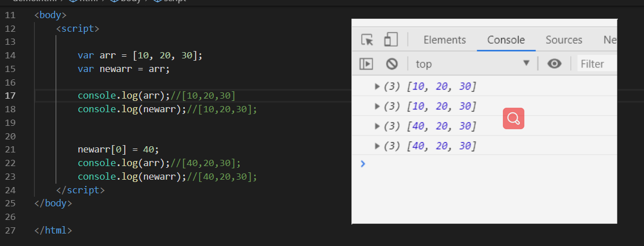Click line number 11 in the gutter
This screenshot has width=644, height=246.
pyautogui.click(x=11, y=15)
